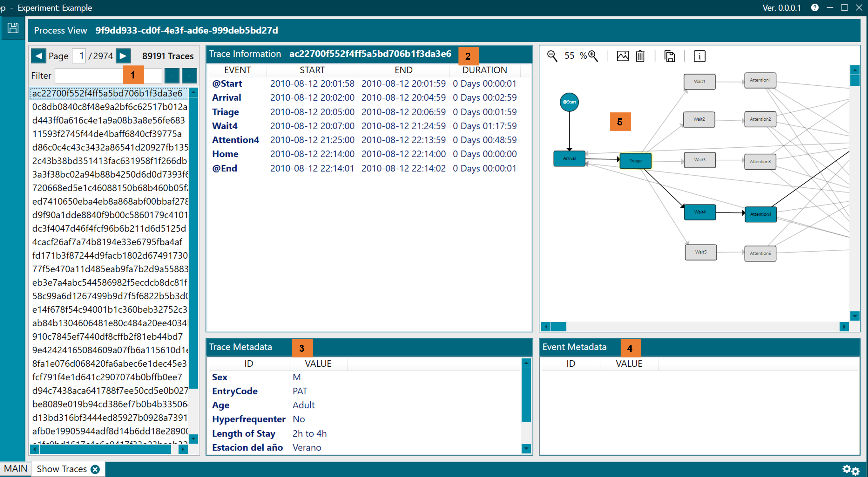Viewport: 868px width, 477px height.
Task: Select the Arrival node in graph
Action: (x=569, y=158)
